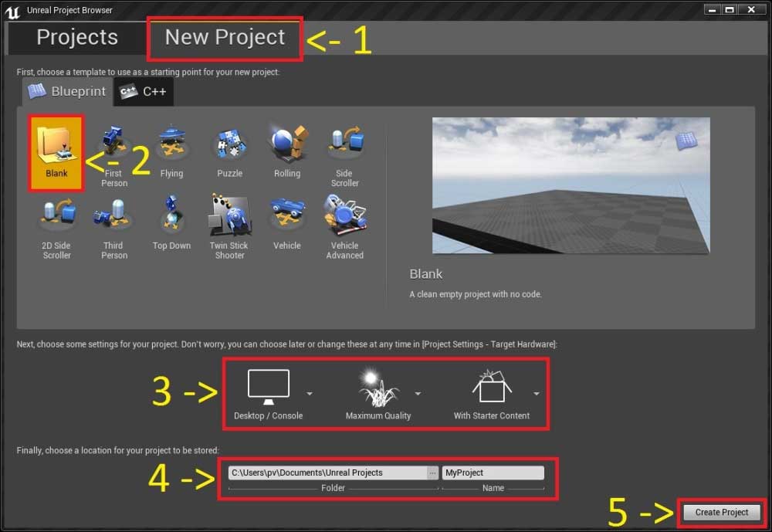The image size is (772, 532).
Task: Pick the Third Person template
Action: click(113, 227)
